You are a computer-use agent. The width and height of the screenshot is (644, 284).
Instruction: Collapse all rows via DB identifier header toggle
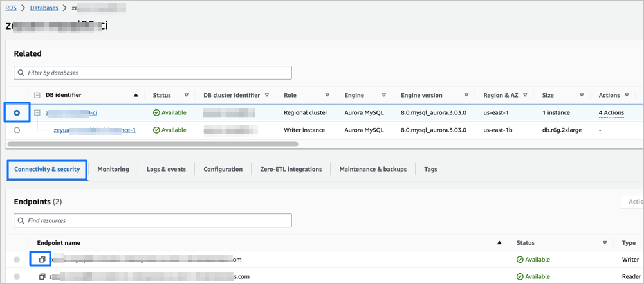tap(37, 96)
